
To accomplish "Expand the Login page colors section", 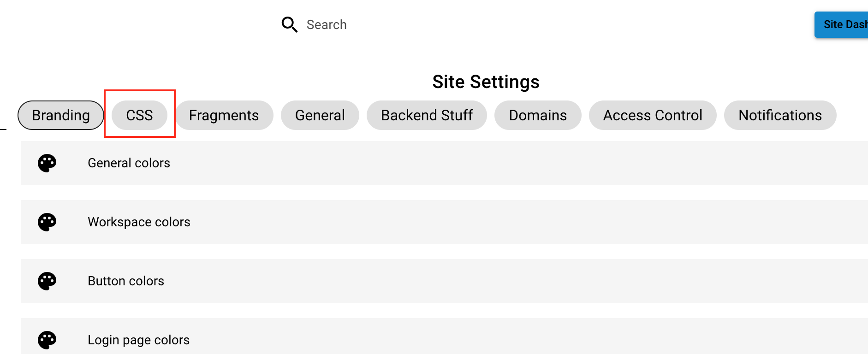I will (138, 340).
